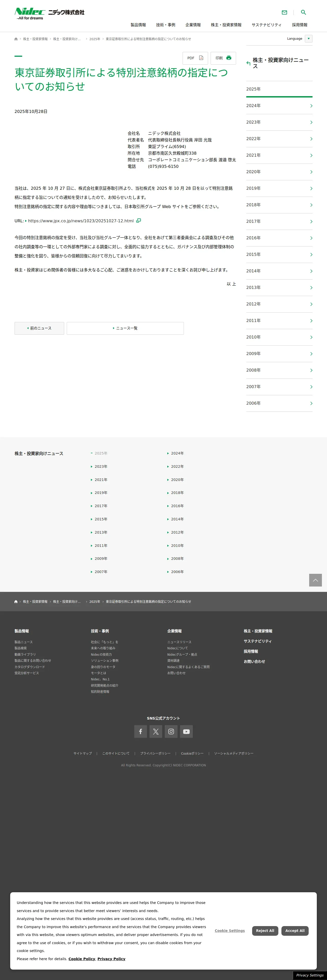Open Privacy Settings tab at bottom corner
The height and width of the screenshot is (980, 327).
pyautogui.click(x=310, y=975)
